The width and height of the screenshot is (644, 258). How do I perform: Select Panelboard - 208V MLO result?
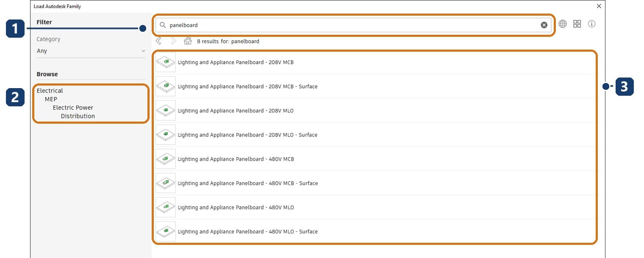(x=375, y=111)
